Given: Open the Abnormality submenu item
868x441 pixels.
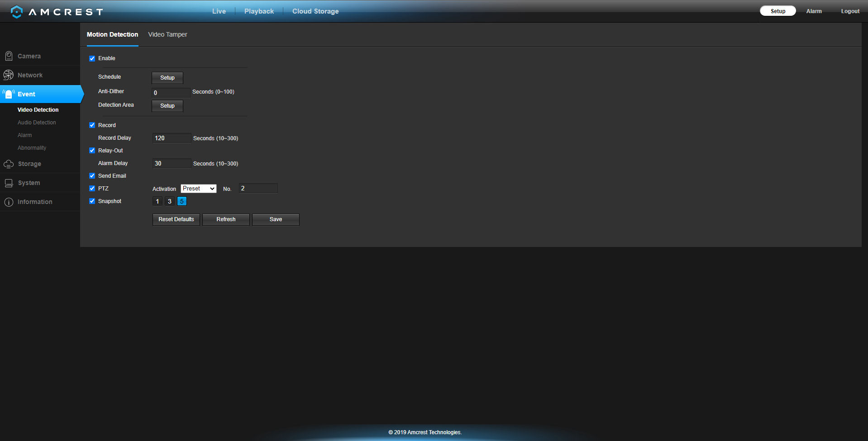Looking at the screenshot, I should click(32, 148).
